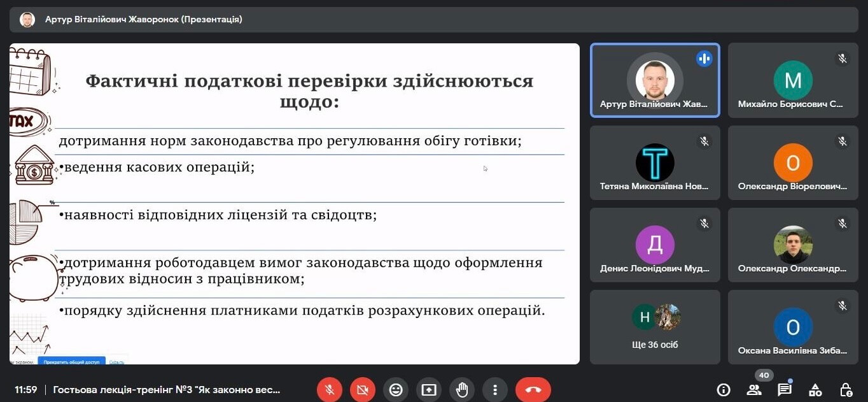Click the red leave call button
Screen dimensions: 868x402
[x=533, y=390]
